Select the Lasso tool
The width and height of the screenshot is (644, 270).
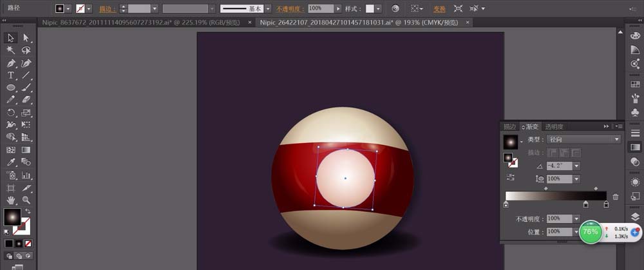click(x=26, y=50)
